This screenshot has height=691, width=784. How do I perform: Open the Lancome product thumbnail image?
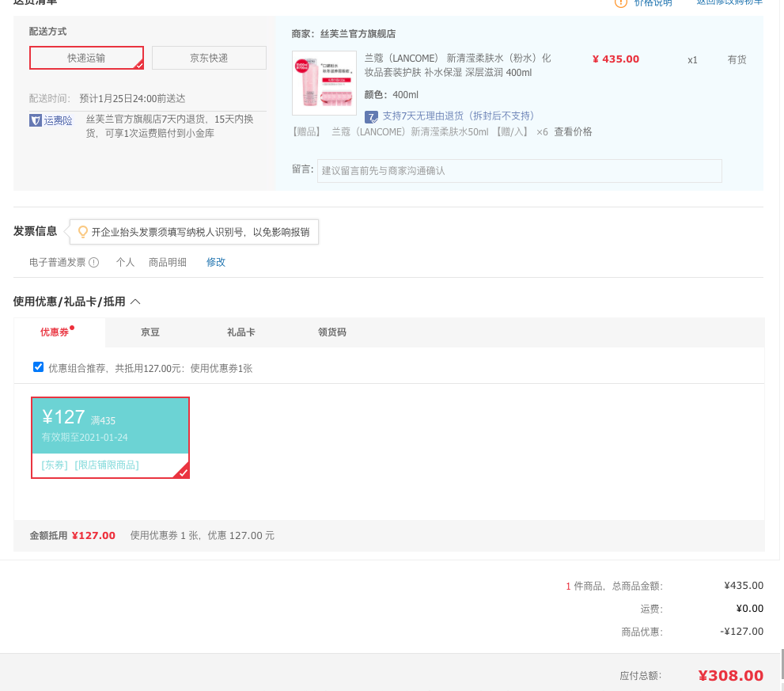point(324,83)
